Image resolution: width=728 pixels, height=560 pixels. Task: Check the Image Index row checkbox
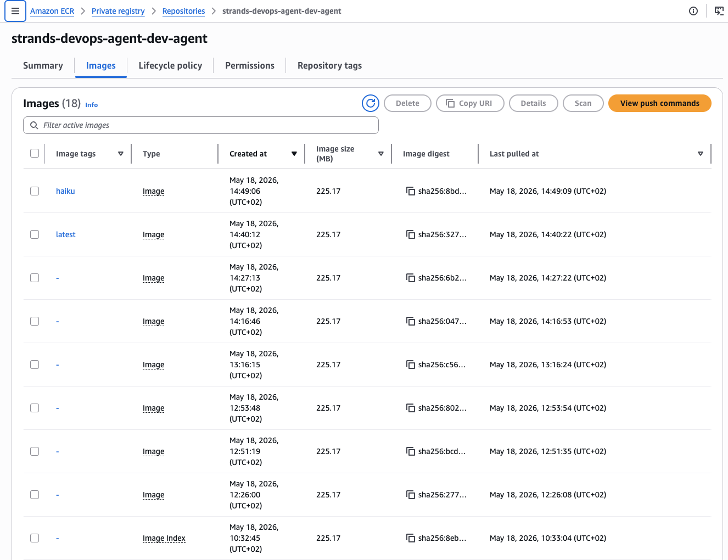(x=35, y=538)
